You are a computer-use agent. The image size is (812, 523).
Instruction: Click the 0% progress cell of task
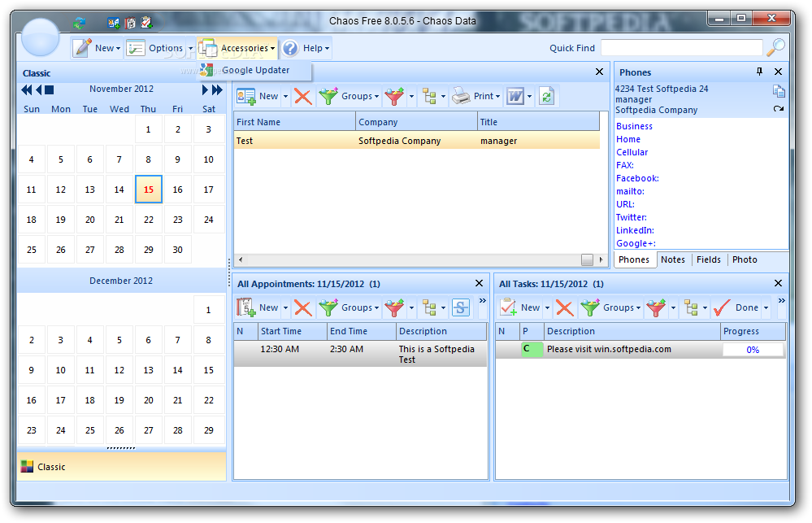click(x=753, y=350)
